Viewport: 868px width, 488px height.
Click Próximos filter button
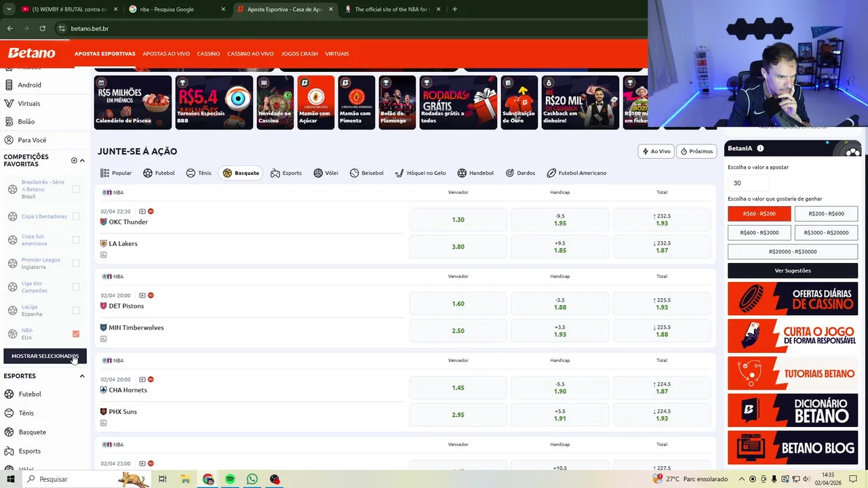[696, 151]
